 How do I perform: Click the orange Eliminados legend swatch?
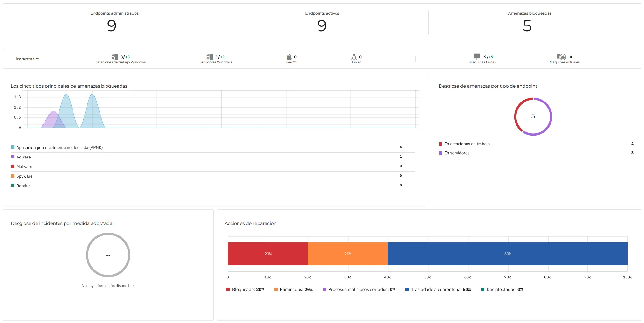point(276,290)
